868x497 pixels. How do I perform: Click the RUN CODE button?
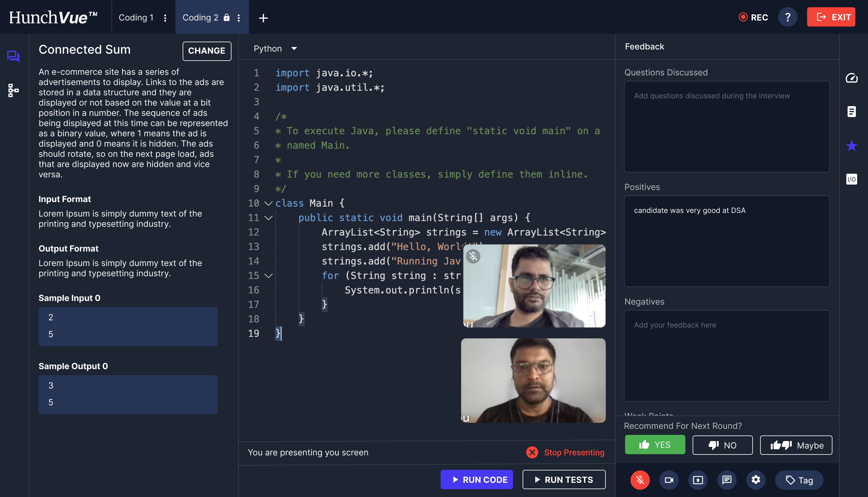point(476,480)
